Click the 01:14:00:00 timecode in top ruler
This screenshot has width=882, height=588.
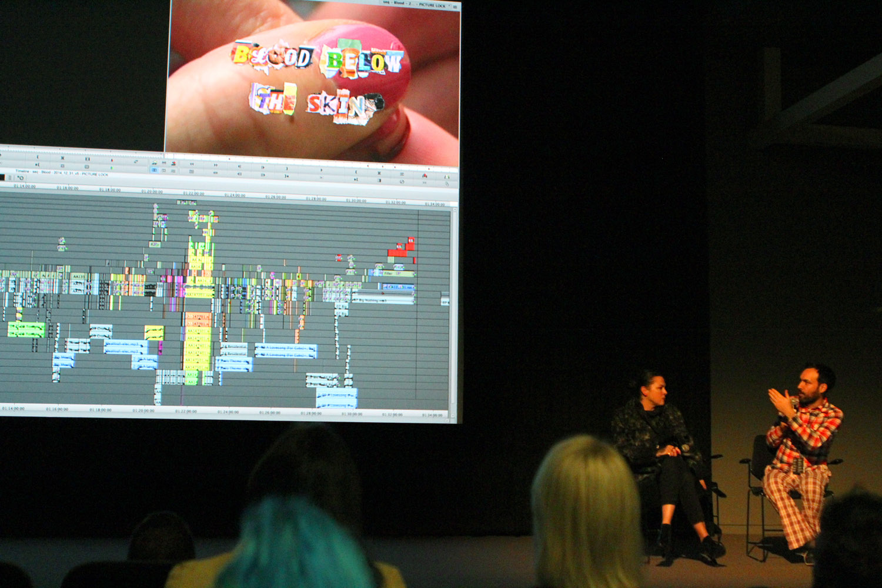[24, 186]
